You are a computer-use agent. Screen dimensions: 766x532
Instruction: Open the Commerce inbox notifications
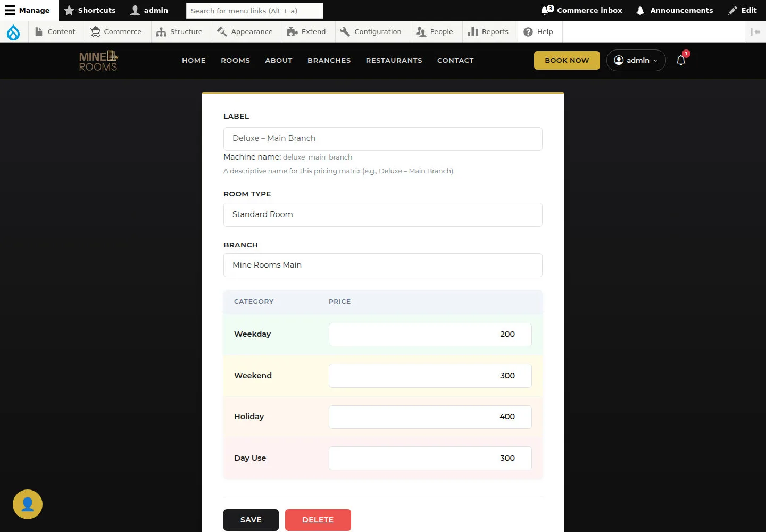(x=581, y=10)
